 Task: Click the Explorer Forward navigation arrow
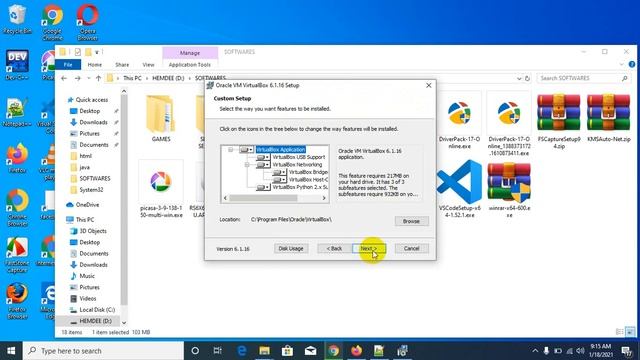pyautogui.click(x=78, y=78)
